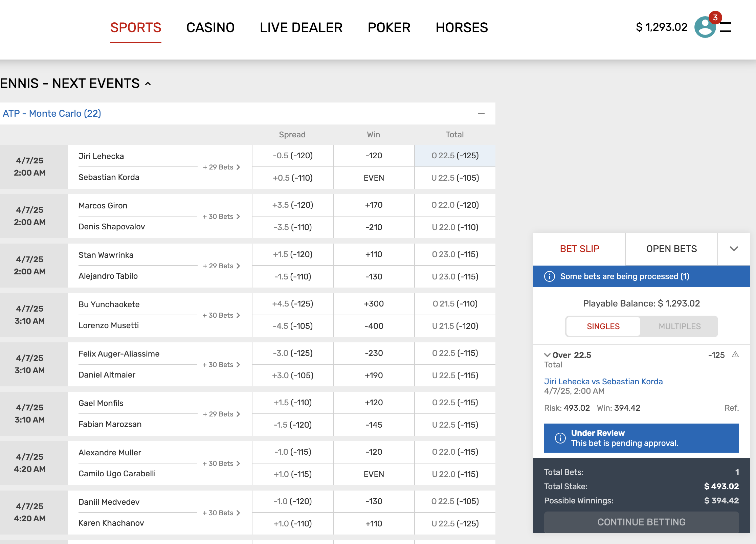Open +29 Bets arrow for Lehecka match

(x=238, y=167)
